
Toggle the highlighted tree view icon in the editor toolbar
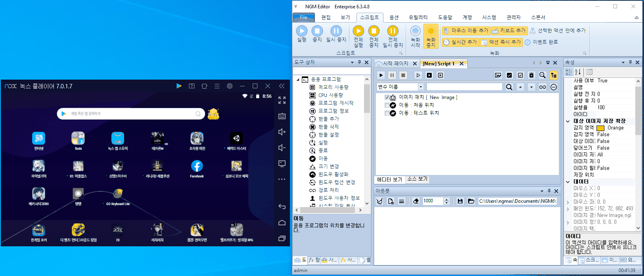pos(554,75)
